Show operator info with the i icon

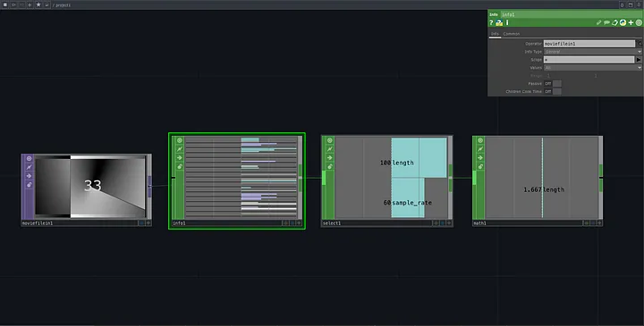click(x=507, y=22)
